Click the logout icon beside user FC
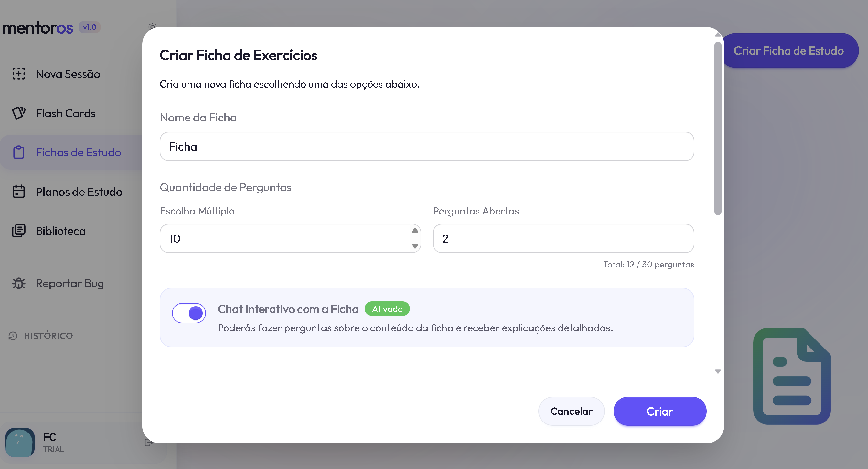 [148, 443]
